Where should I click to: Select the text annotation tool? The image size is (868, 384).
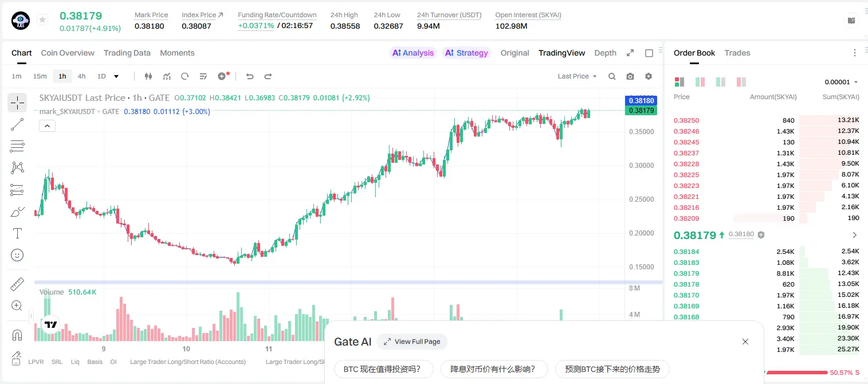17,233
